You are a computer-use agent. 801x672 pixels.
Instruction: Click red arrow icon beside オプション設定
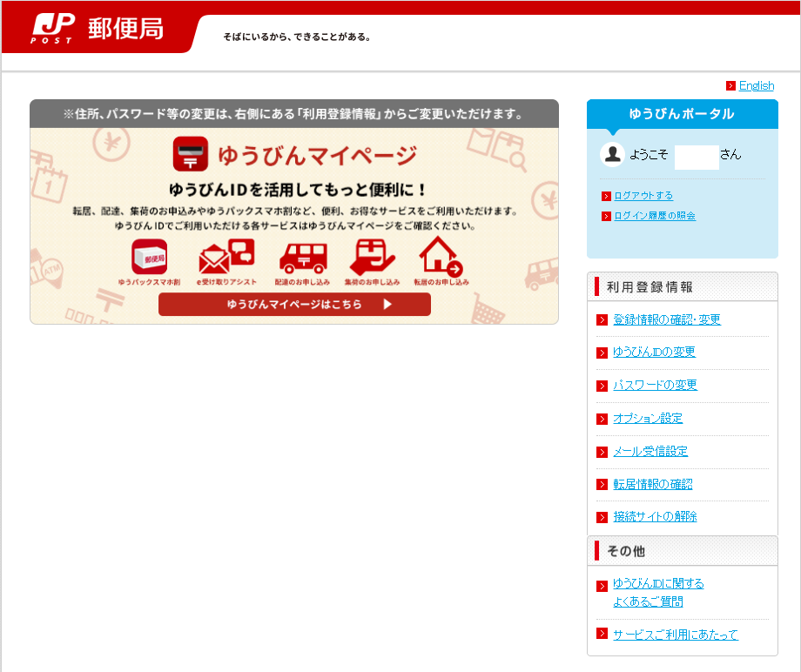[602, 420]
